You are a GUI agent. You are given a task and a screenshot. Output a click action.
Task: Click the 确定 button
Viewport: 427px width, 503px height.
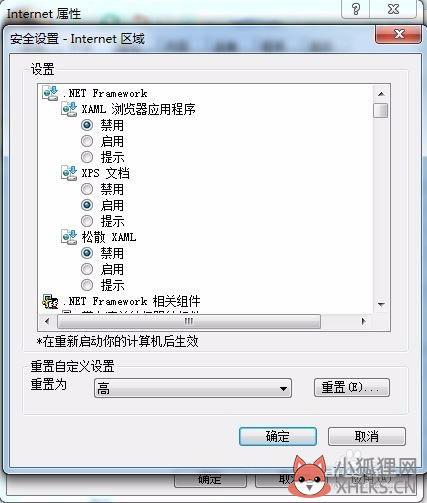(x=278, y=436)
